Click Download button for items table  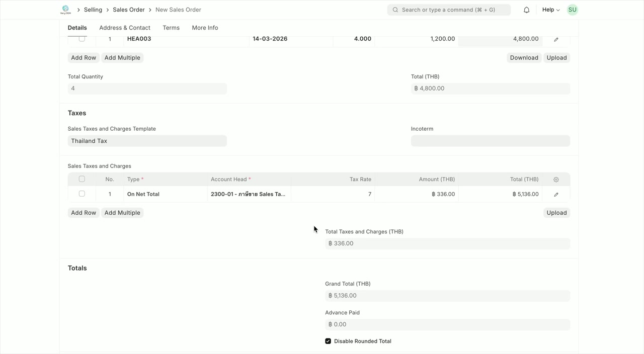click(x=524, y=57)
